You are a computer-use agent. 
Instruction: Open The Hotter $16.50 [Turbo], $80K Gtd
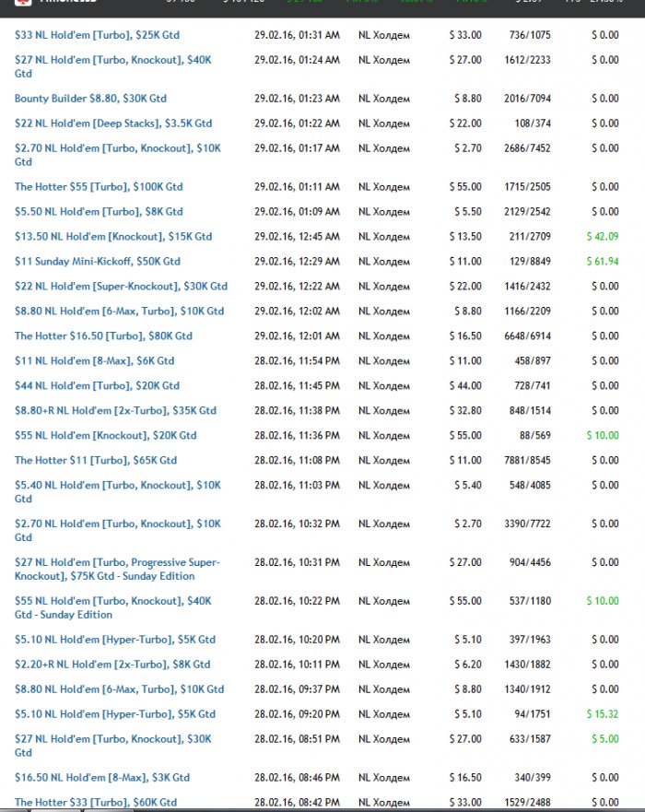point(103,336)
